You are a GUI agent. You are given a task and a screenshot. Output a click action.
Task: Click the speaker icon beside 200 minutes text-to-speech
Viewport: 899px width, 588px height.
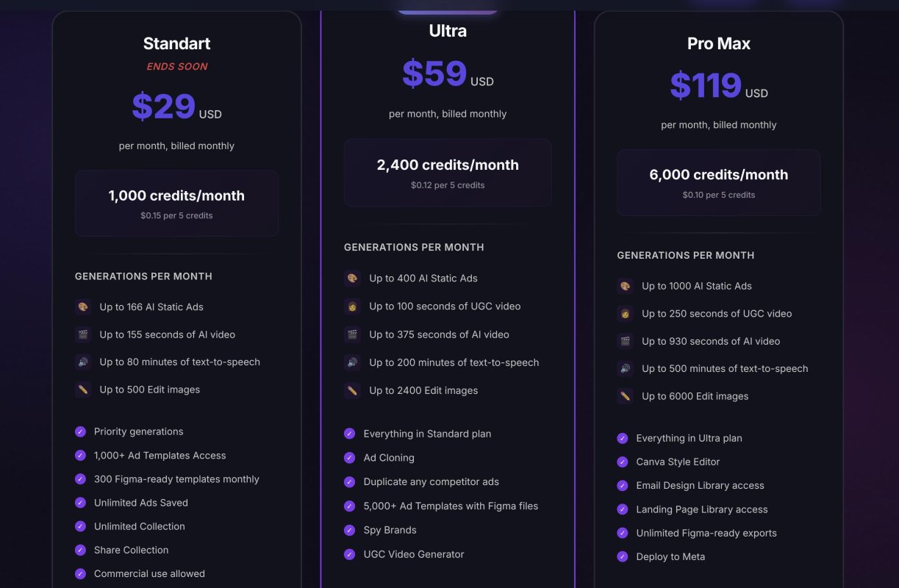coord(353,362)
